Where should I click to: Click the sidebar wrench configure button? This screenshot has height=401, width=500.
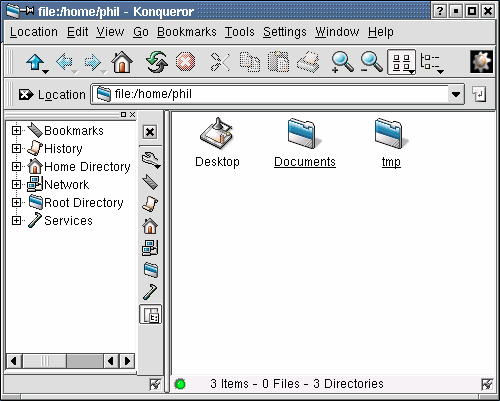[x=151, y=160]
